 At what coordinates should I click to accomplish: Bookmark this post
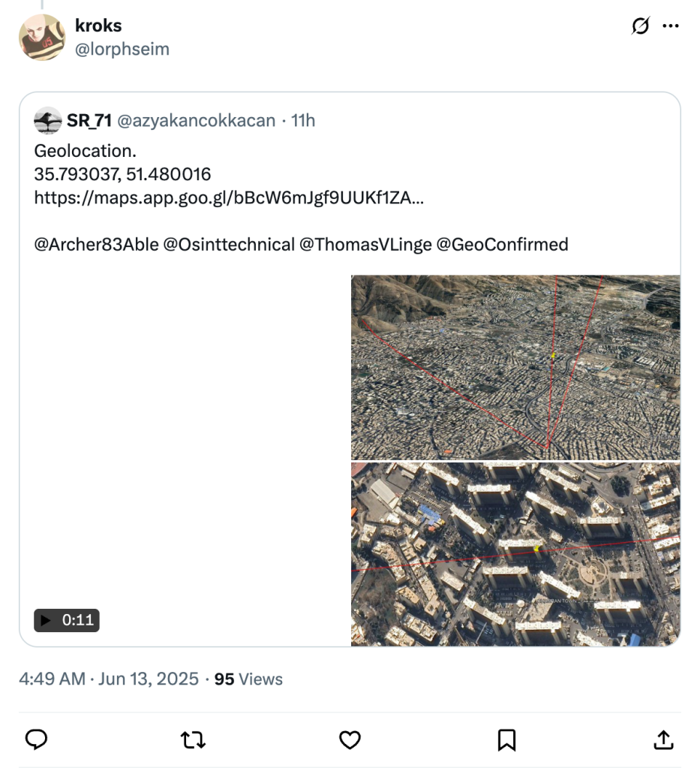click(506, 740)
